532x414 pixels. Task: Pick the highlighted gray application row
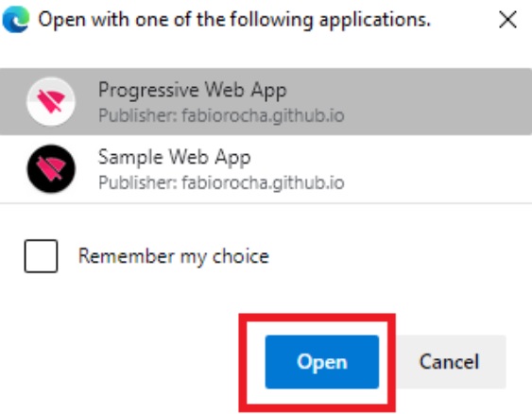pos(266,101)
